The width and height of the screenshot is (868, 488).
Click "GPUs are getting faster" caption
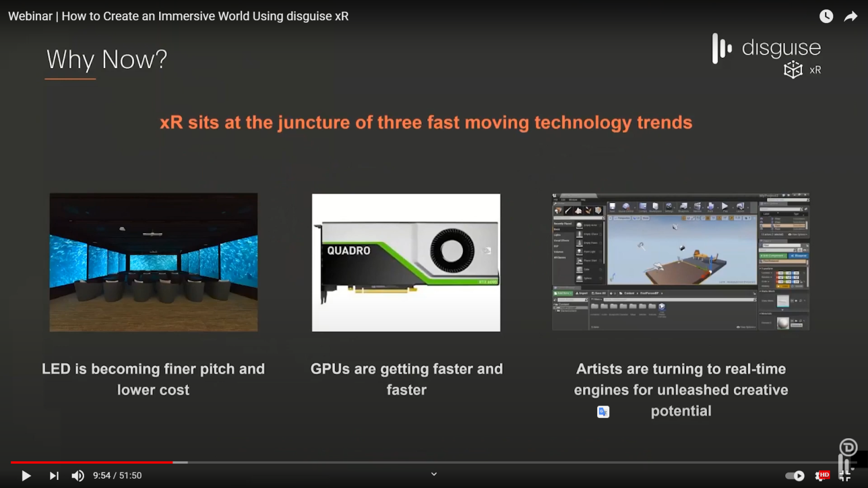coord(406,379)
